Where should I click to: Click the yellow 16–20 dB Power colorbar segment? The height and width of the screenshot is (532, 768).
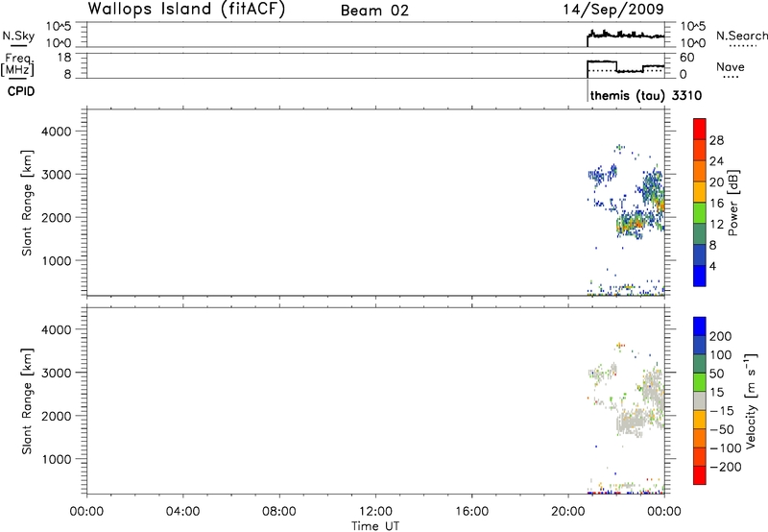click(x=700, y=192)
